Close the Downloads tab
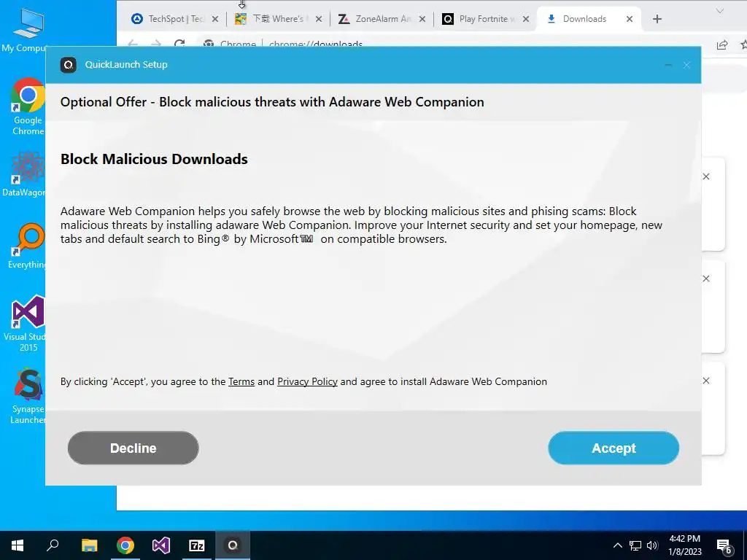The height and width of the screenshot is (560, 747). 630,19
